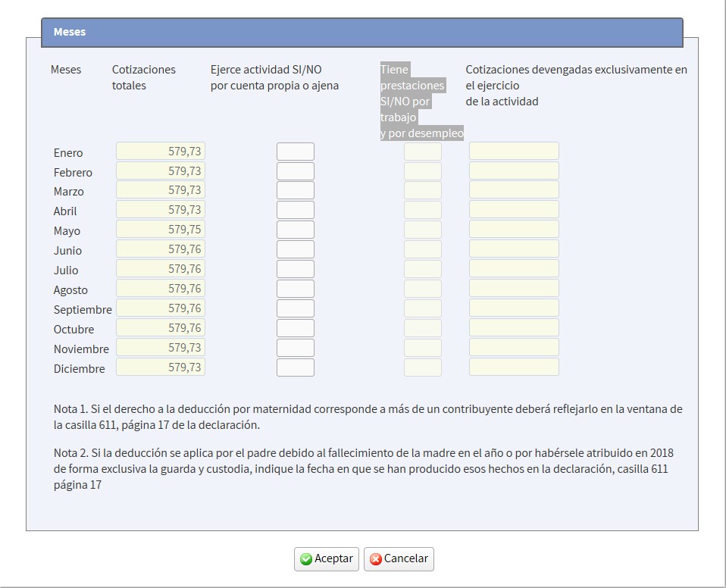Click the green checkmark icon on Aceptar
Image resolution: width=726 pixels, height=588 pixels.
[306, 559]
